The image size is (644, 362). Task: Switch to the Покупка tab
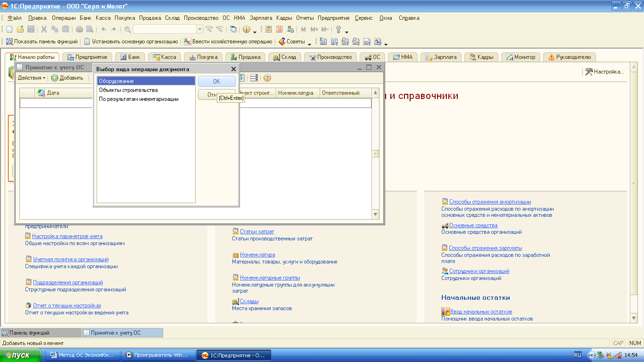pyautogui.click(x=204, y=57)
